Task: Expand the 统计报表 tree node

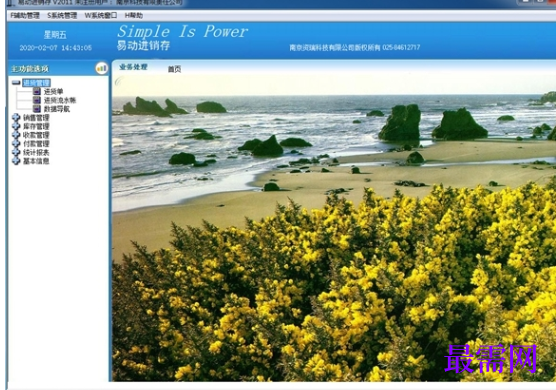Action: [x=16, y=152]
